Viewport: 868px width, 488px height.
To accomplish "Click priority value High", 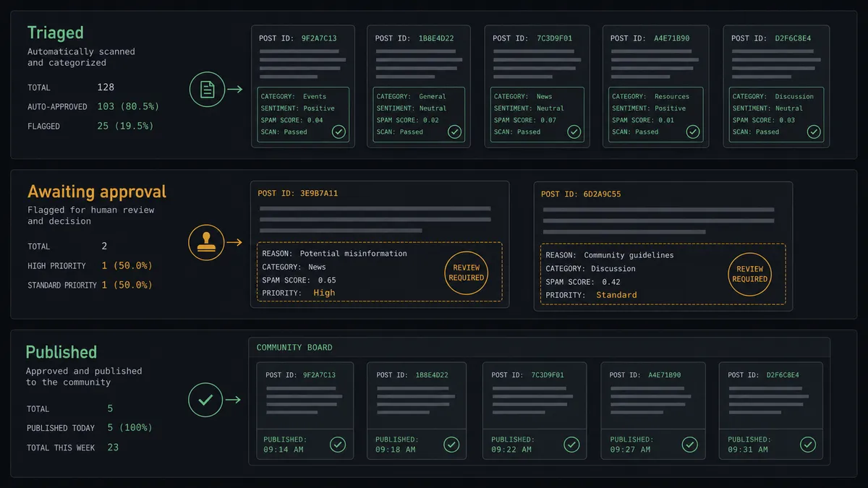I will (x=324, y=293).
